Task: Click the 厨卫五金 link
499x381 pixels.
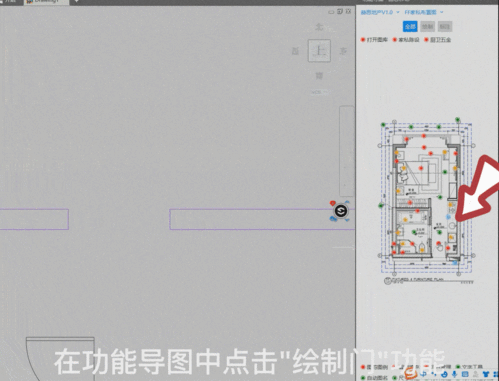Action: click(x=437, y=40)
